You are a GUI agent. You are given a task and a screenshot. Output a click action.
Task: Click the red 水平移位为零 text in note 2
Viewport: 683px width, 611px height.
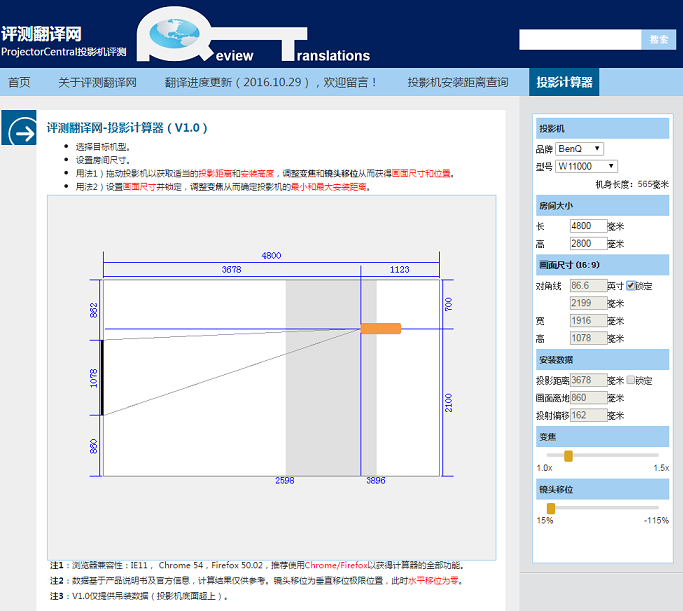click(433, 581)
